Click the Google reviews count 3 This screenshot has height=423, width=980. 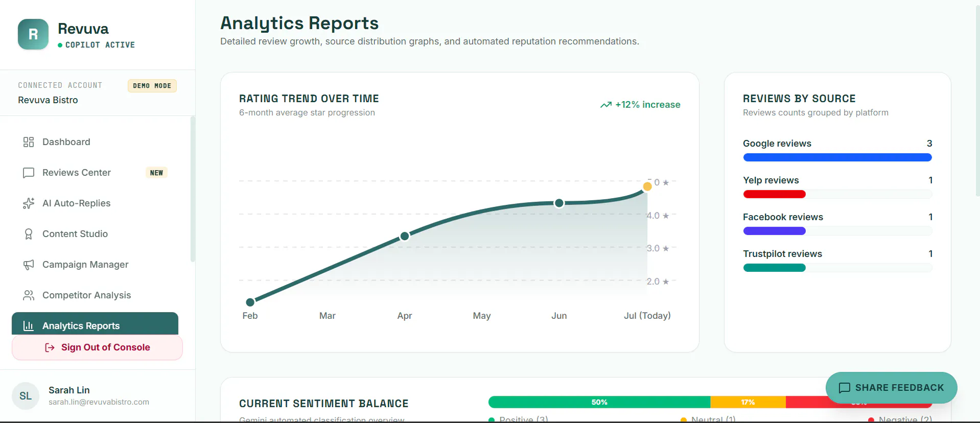coord(929,144)
